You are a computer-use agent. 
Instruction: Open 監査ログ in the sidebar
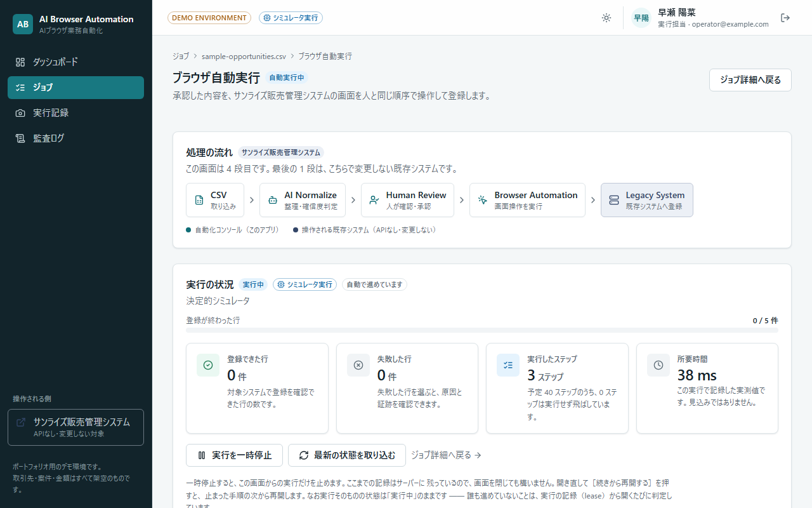click(76, 138)
